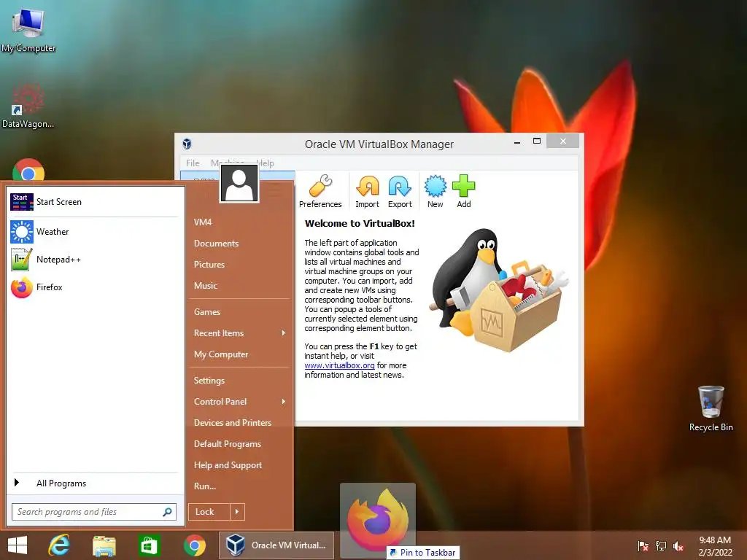
Task: Open Devices and Printers
Action: point(233,423)
